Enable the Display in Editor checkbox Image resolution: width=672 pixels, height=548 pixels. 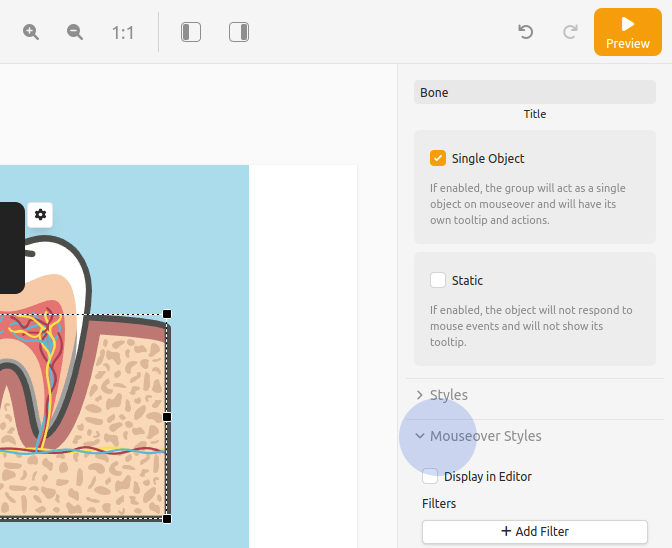[430, 476]
